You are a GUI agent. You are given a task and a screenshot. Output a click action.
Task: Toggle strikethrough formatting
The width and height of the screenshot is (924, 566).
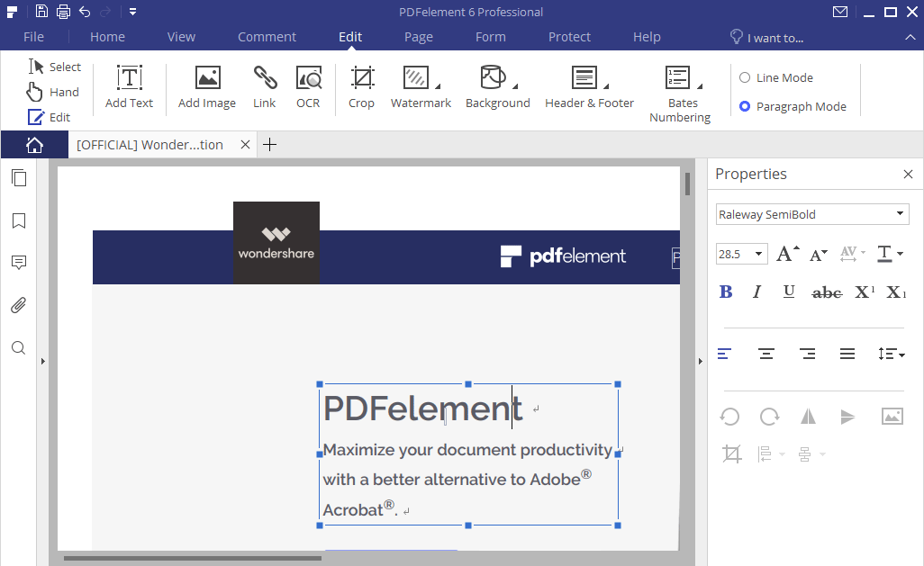827,292
